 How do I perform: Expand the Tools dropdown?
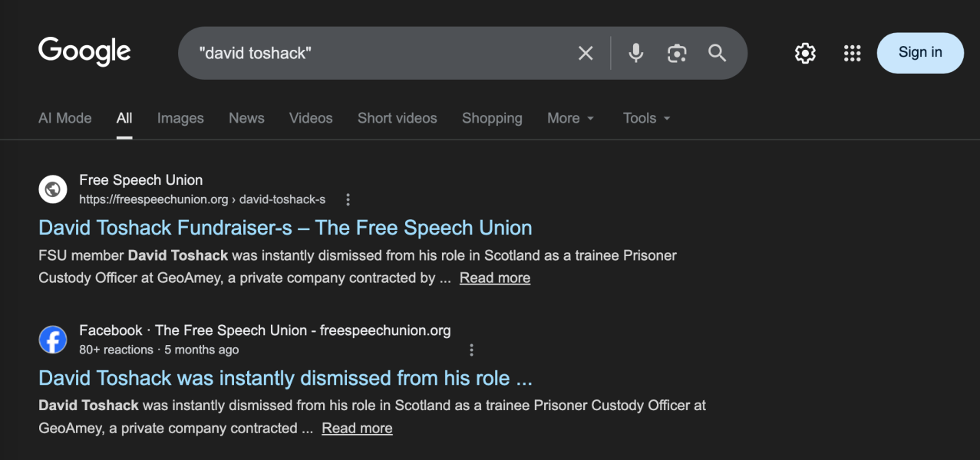pos(646,118)
